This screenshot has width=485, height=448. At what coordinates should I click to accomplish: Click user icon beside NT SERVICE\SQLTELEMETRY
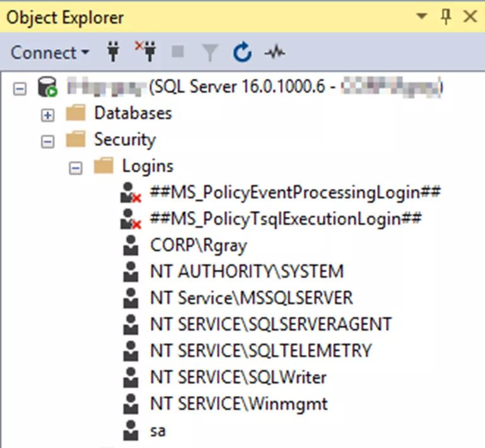pos(131,351)
